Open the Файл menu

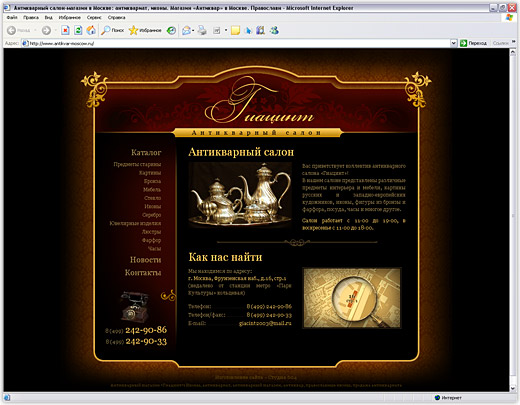(12, 17)
